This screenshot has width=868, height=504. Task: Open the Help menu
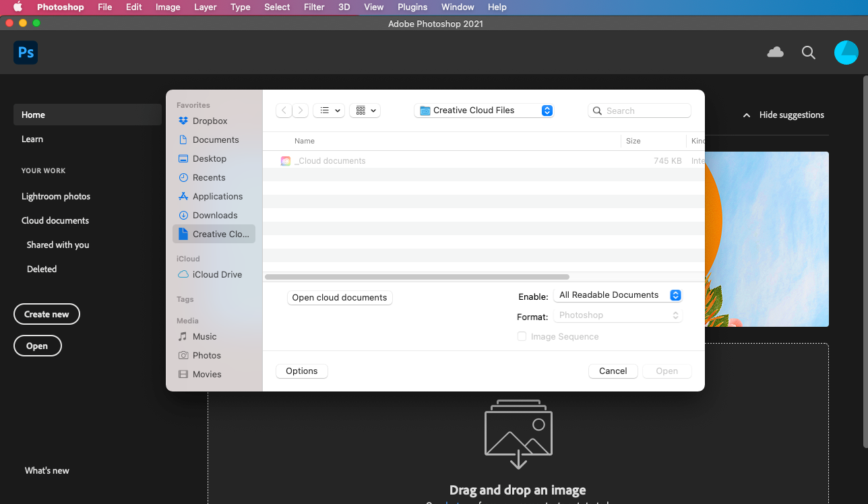click(497, 7)
